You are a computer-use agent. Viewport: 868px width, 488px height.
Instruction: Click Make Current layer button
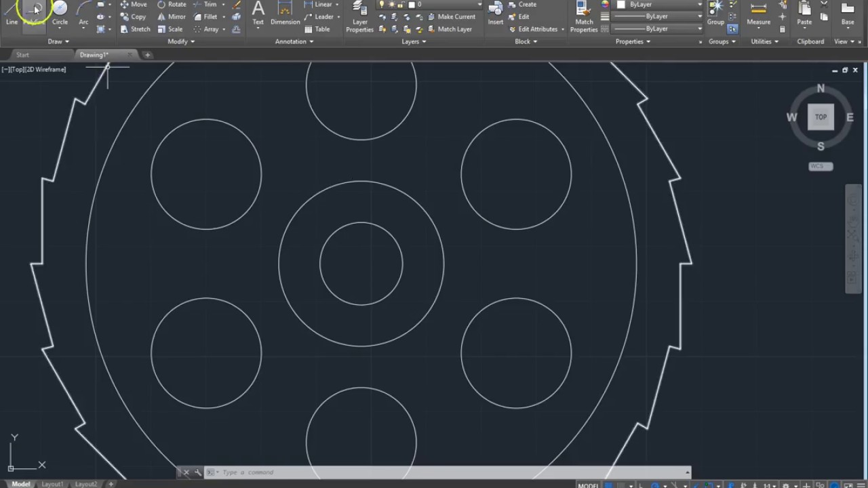451,16
